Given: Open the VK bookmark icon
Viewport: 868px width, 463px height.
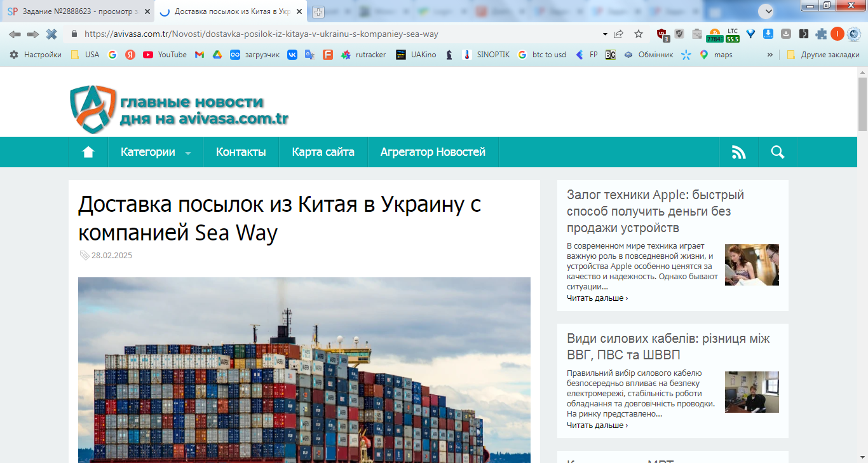Looking at the screenshot, I should pyautogui.click(x=292, y=55).
